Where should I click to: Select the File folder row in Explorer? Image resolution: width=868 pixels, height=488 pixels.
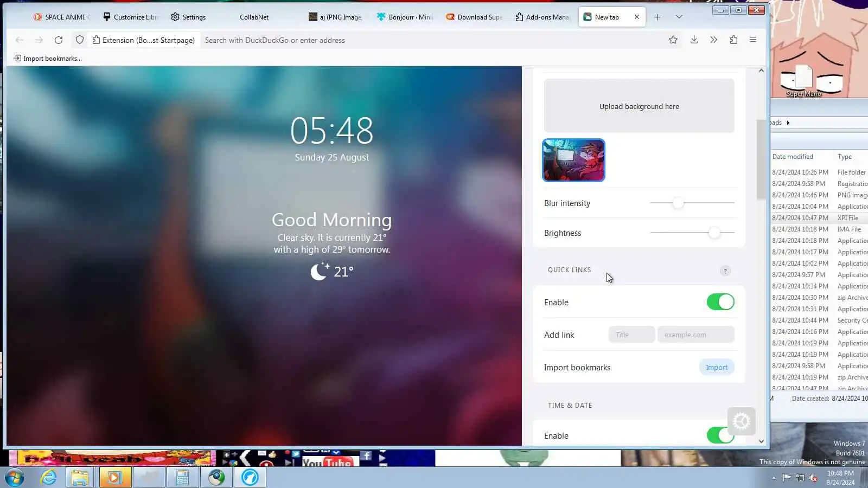(820, 172)
